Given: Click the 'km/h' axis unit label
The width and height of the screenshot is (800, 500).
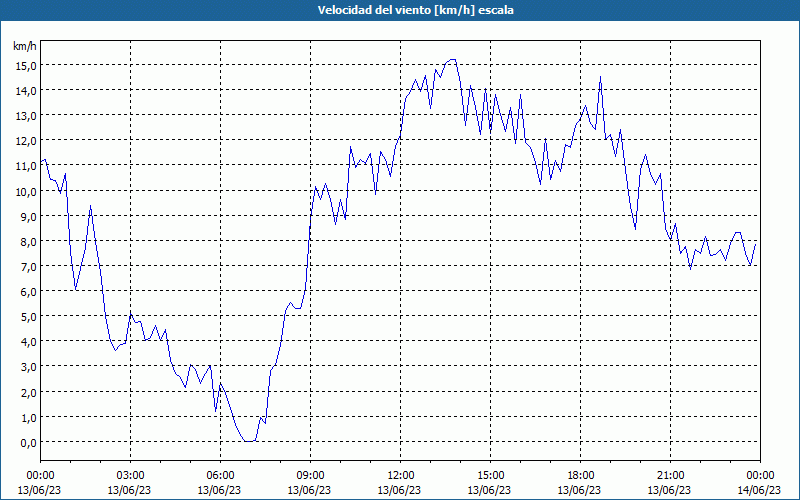Looking at the screenshot, I should coord(25,46).
